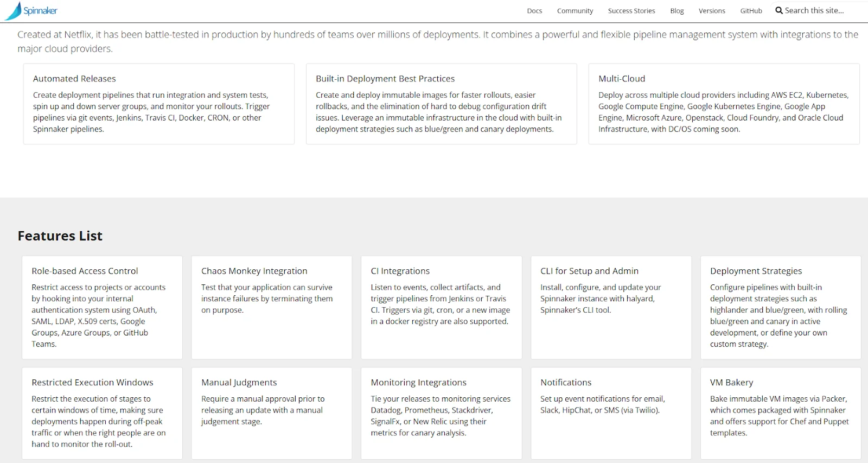Click the 'Created at Netflix' intro paragraph
The height and width of the screenshot is (463, 868).
click(x=438, y=41)
